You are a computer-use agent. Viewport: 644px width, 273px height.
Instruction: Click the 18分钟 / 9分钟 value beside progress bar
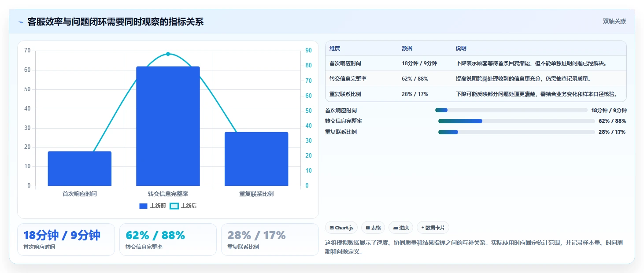(609, 111)
